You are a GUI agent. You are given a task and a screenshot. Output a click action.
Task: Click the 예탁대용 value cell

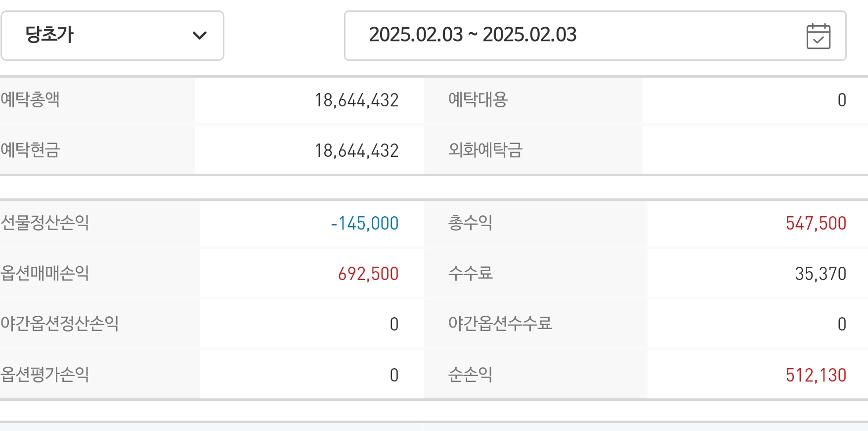755,100
